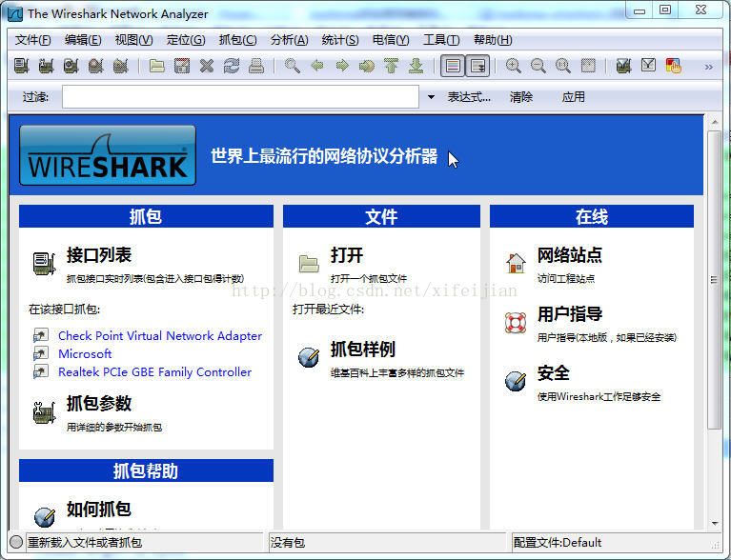The height and width of the screenshot is (560, 731).
Task: Click the zoom out toolbar icon
Action: pos(538,66)
